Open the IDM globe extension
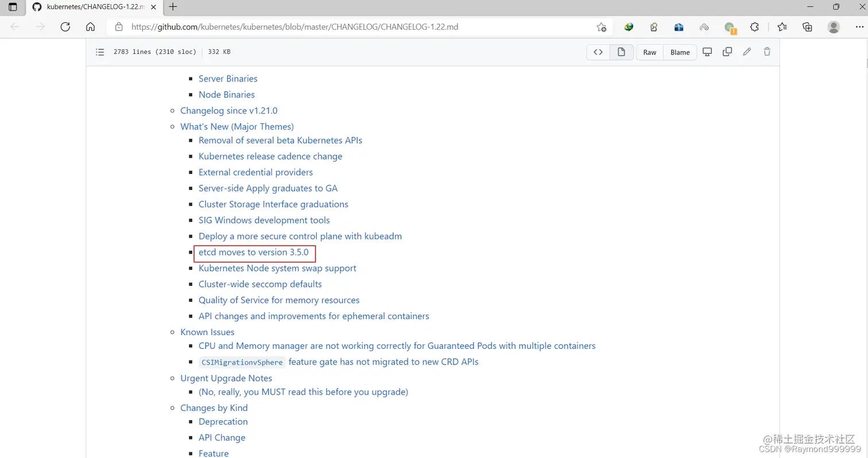Viewport: 868px width, 458px height. pyautogui.click(x=629, y=26)
